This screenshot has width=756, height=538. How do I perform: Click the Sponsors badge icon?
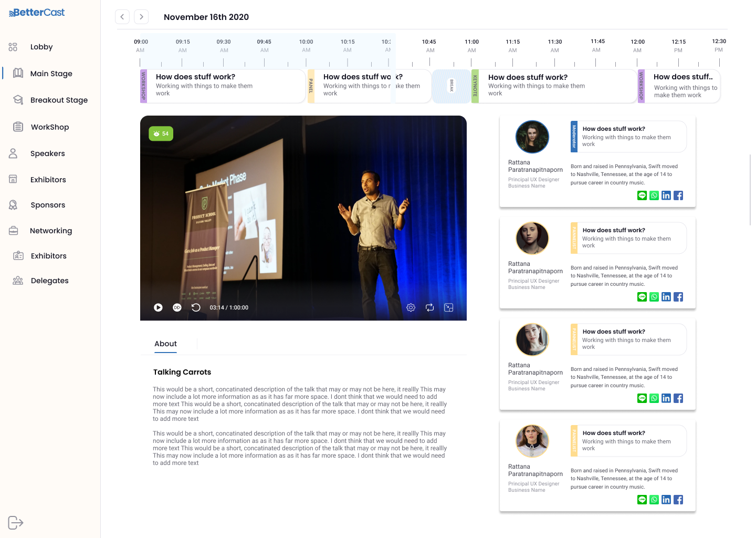(x=13, y=205)
